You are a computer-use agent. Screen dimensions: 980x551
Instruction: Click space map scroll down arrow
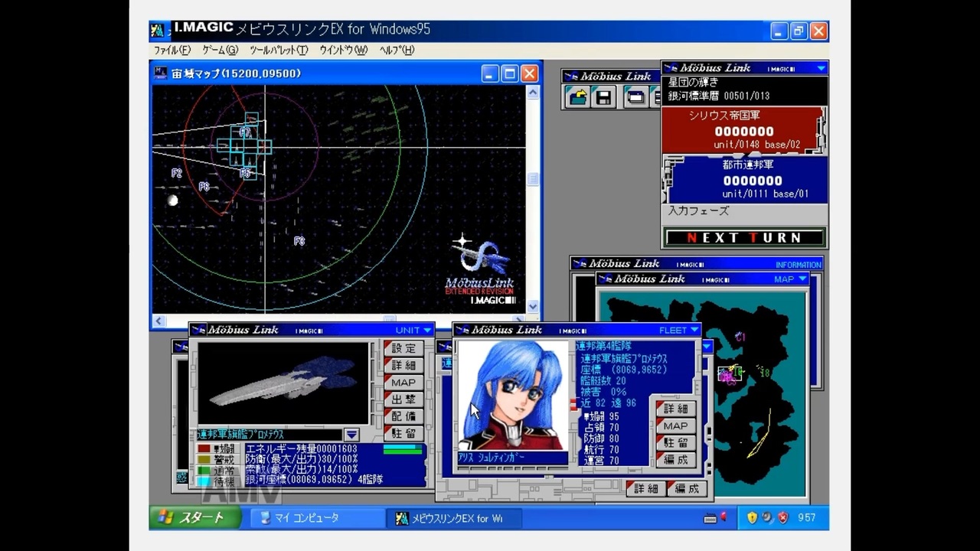pos(533,307)
